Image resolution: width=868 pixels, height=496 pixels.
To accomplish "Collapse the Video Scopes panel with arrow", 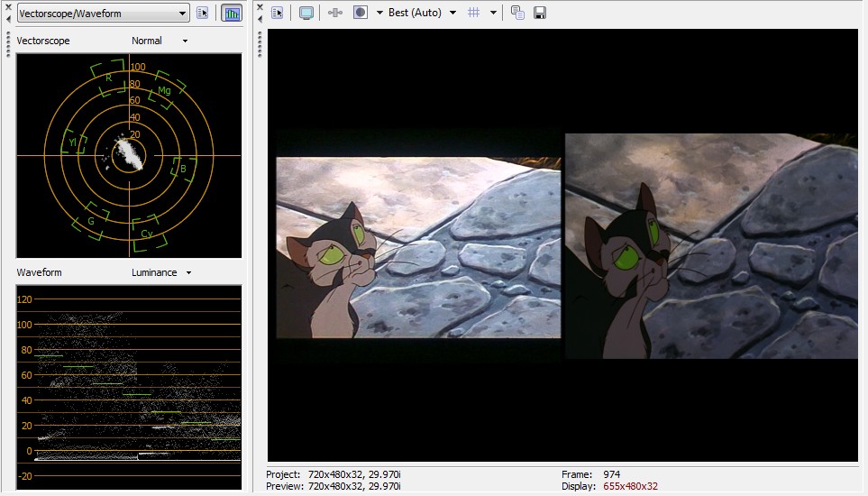I will (x=8, y=19).
